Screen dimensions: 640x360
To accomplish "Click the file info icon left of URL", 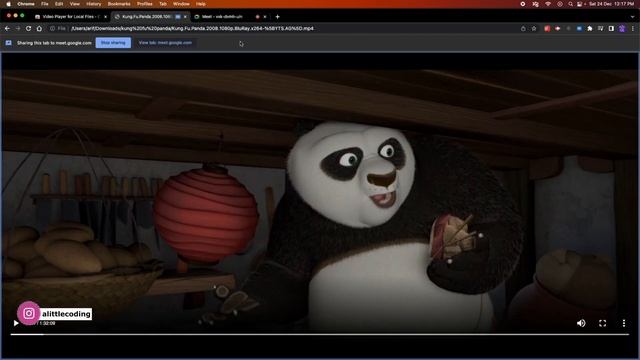I will [x=52, y=29].
